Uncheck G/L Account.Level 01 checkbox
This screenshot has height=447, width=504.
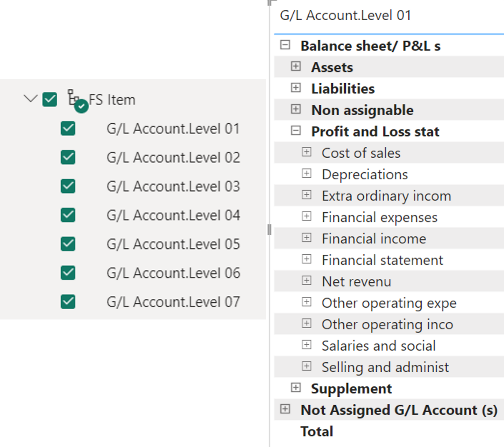tap(68, 129)
